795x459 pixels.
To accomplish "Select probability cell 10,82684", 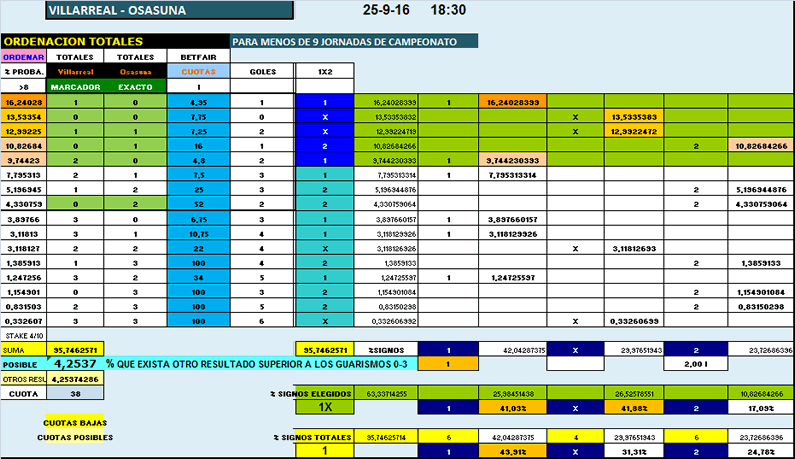I will point(23,146).
